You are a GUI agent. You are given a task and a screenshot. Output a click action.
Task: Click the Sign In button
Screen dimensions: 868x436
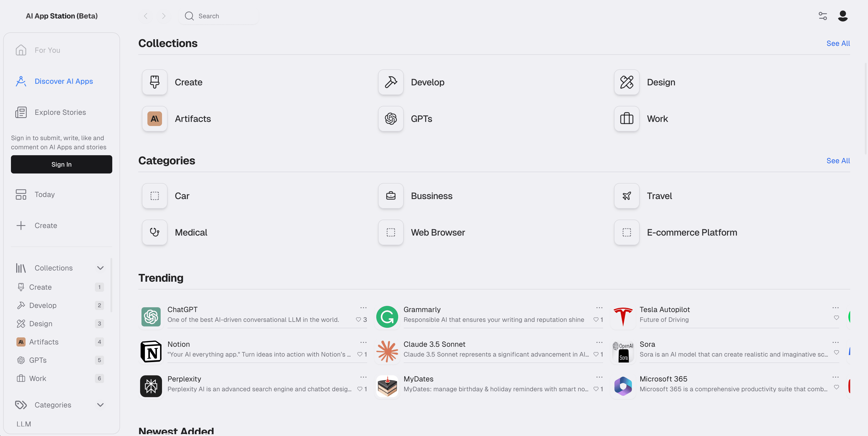coord(61,164)
